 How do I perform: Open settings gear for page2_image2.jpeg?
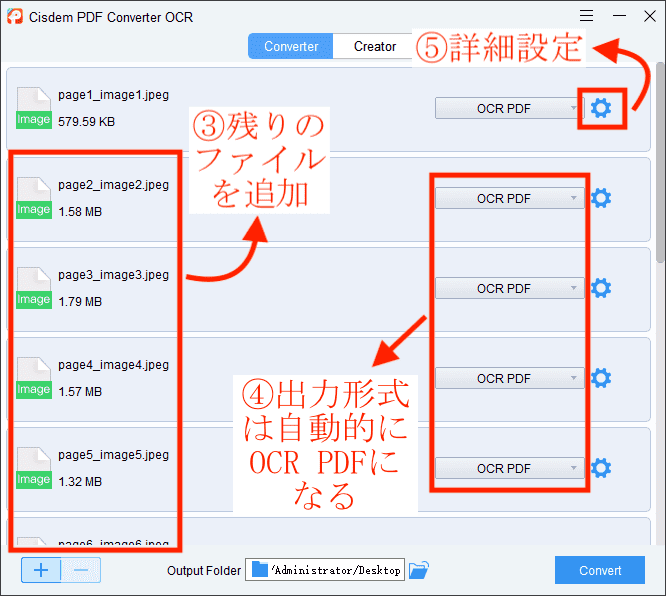pos(601,198)
